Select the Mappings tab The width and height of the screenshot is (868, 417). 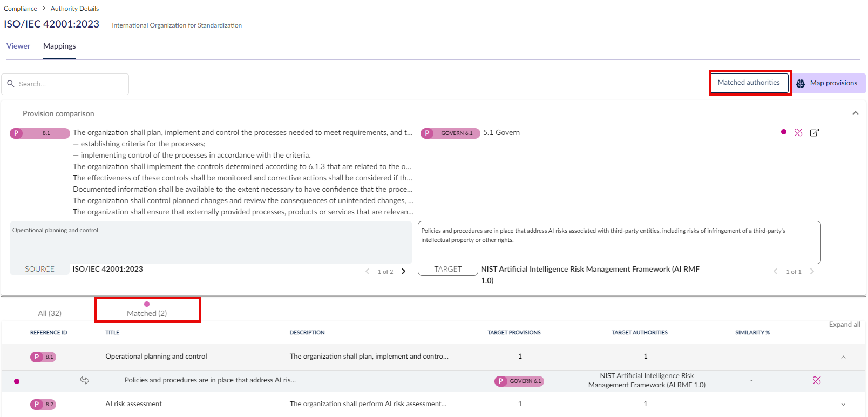[x=59, y=46]
